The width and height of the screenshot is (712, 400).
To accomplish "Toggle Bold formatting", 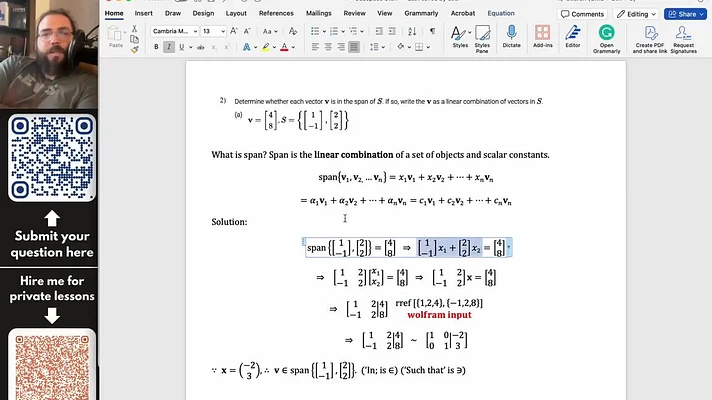I will 156,47.
